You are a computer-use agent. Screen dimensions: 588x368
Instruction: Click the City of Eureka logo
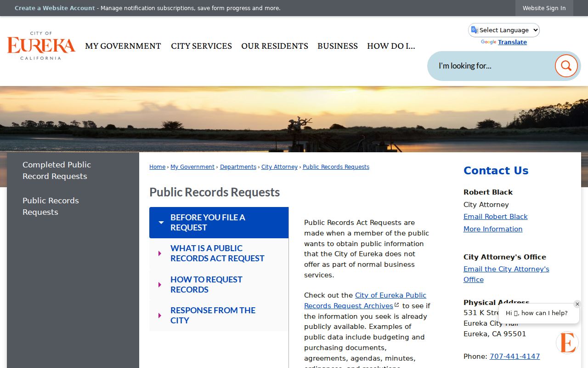[x=41, y=46]
